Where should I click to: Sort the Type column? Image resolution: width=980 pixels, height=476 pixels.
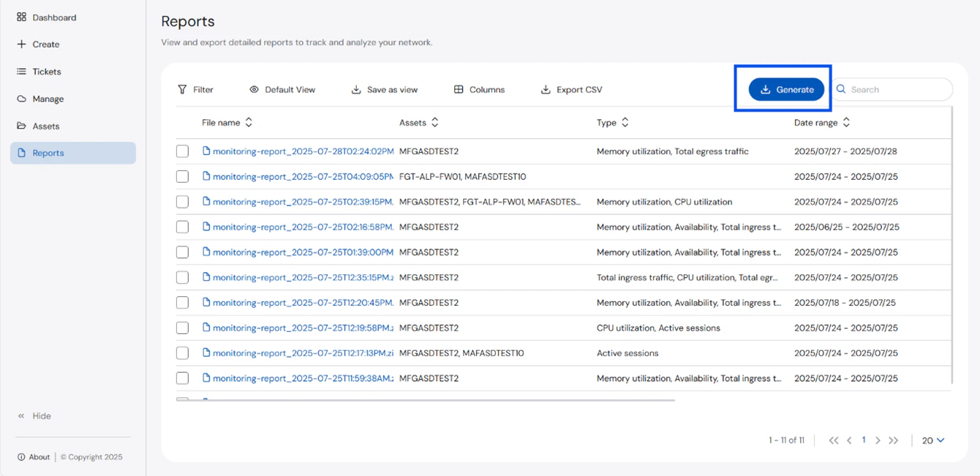[x=626, y=122]
